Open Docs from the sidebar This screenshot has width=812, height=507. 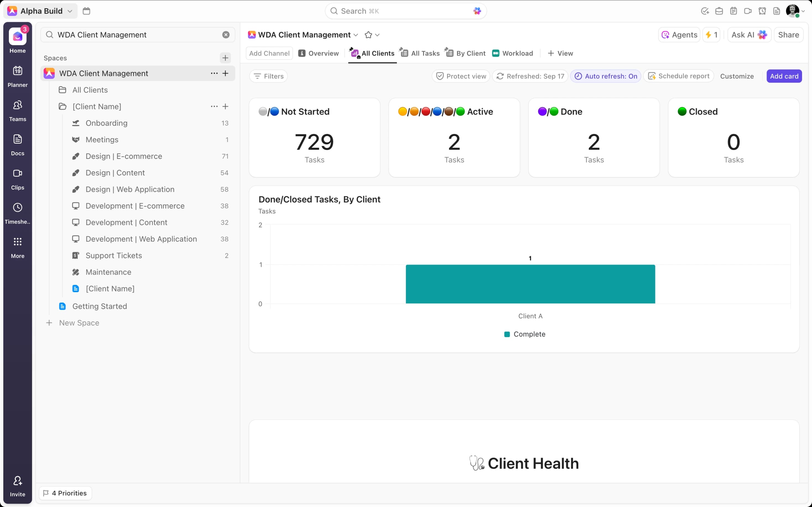click(x=17, y=144)
